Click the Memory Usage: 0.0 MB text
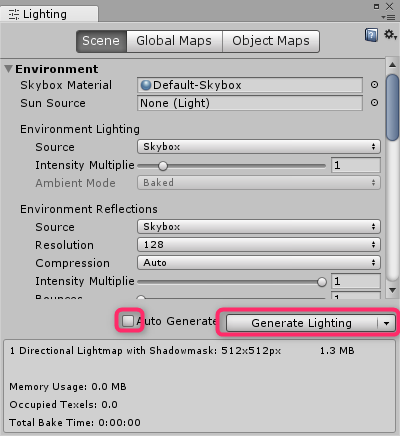This screenshot has height=436, width=400. [68, 387]
